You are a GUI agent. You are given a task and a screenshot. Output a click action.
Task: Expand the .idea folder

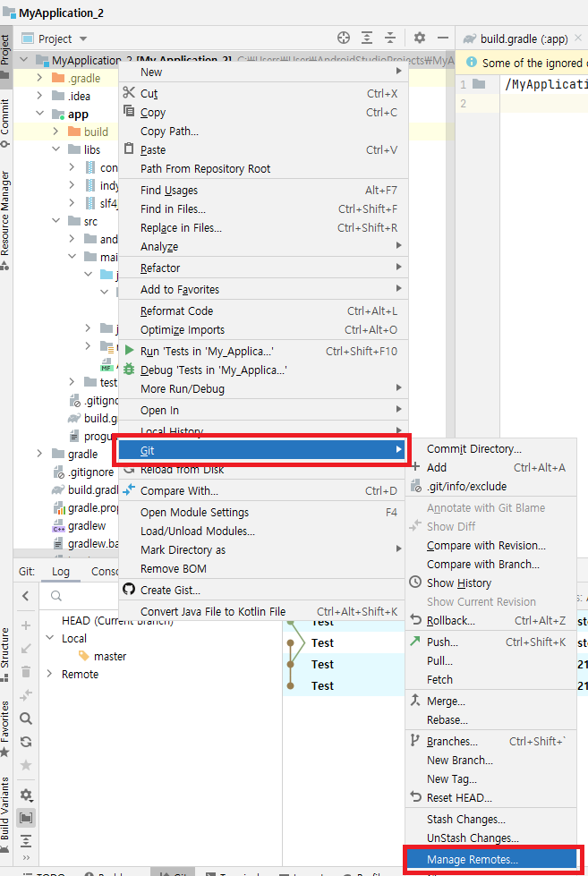click(39, 96)
